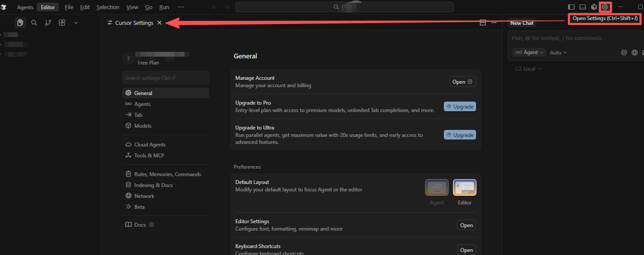Click the 'Preferences' section heading
Image resolution: width=644 pixels, height=255 pixels.
point(247,167)
